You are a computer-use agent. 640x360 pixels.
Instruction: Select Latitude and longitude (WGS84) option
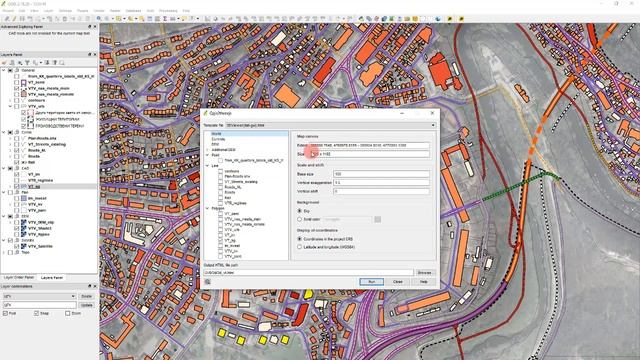pyautogui.click(x=300, y=247)
